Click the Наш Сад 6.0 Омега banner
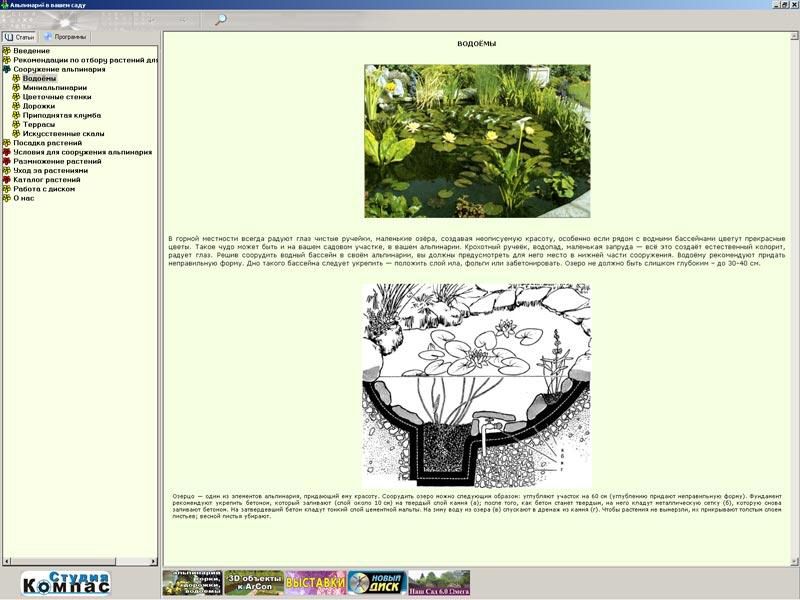Image resolution: width=800 pixels, height=600 pixels. click(439, 583)
